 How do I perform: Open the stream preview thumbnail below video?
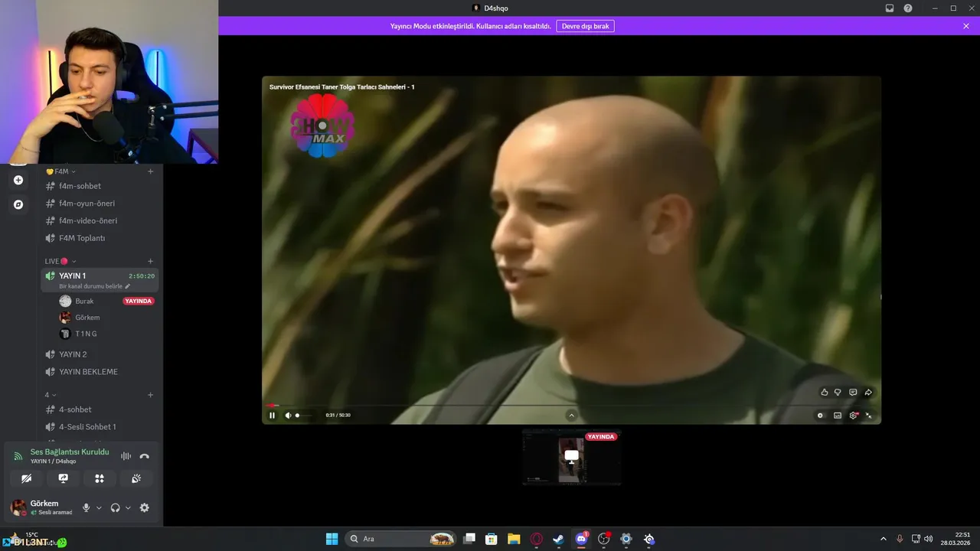pos(571,457)
